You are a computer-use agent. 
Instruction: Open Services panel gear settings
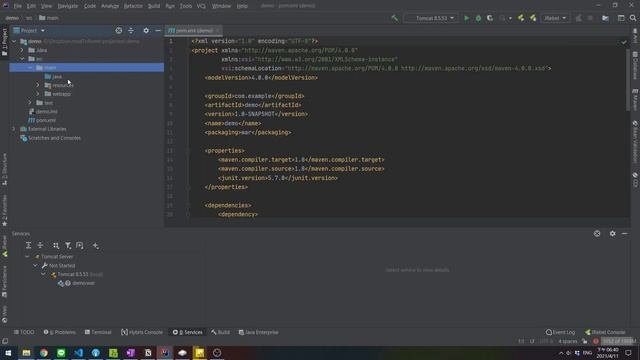pos(612,233)
